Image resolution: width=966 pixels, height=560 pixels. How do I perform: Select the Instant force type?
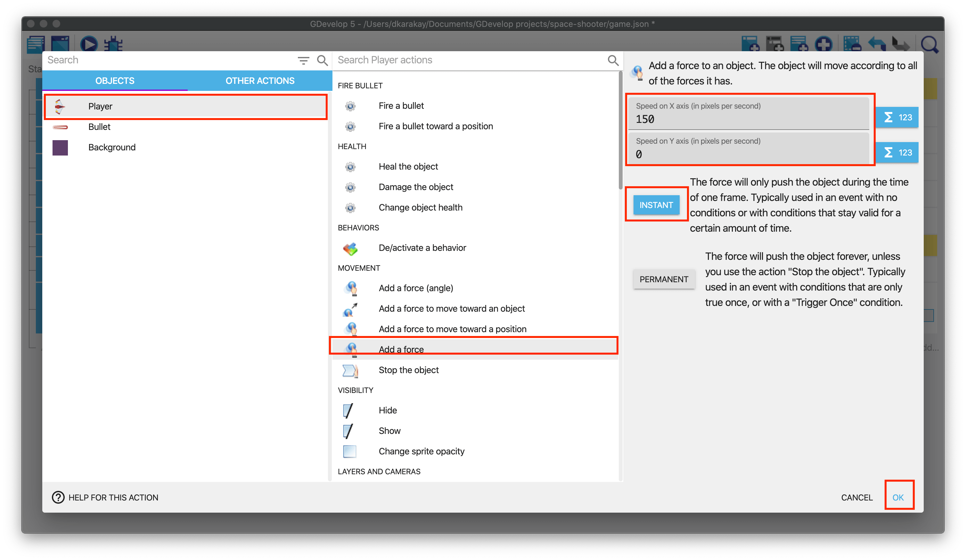pos(656,205)
